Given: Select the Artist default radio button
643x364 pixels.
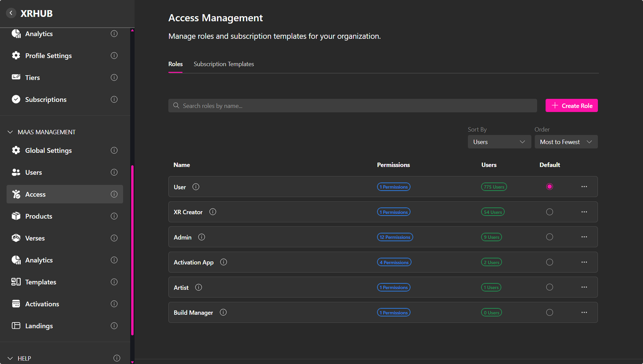Looking at the screenshot, I should [549, 287].
